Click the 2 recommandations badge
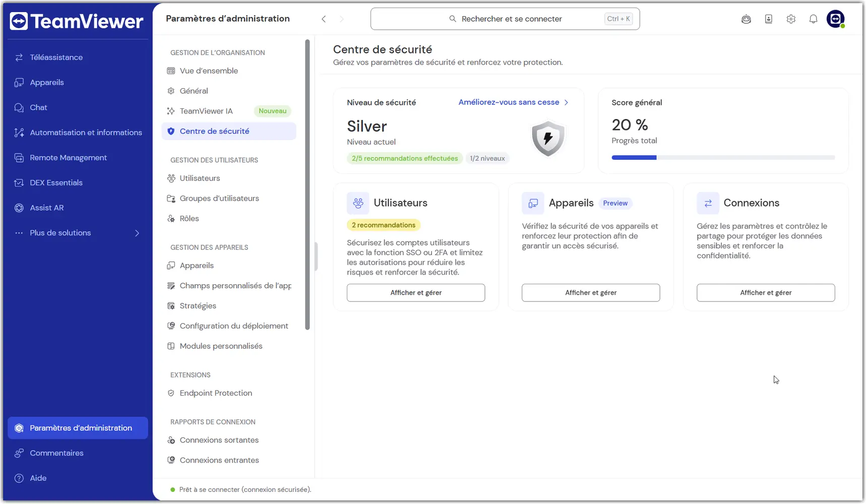866x504 pixels. click(384, 225)
